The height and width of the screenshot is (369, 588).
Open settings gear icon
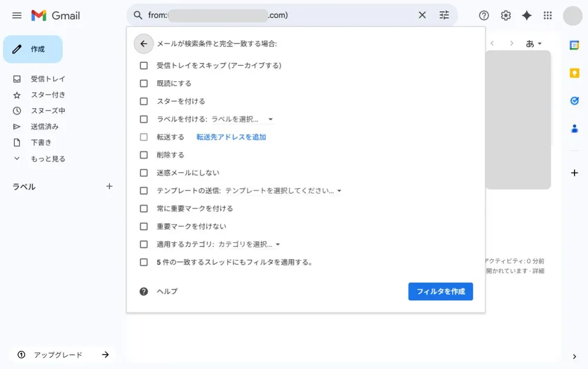click(506, 15)
